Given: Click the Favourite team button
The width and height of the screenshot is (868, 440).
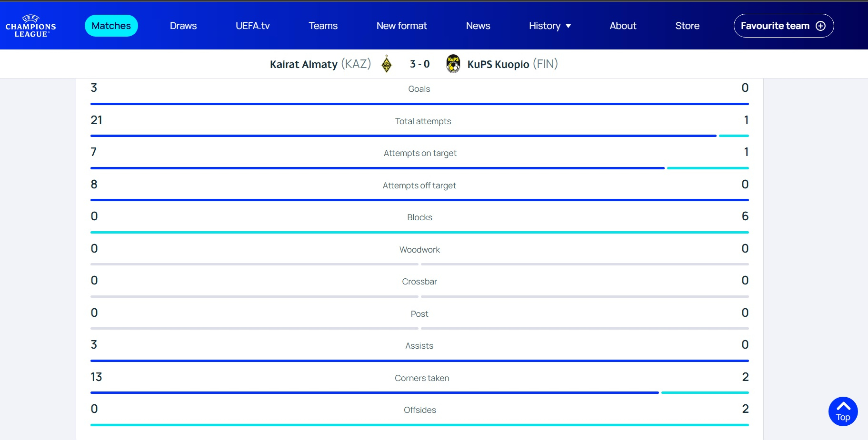Looking at the screenshot, I should point(784,26).
